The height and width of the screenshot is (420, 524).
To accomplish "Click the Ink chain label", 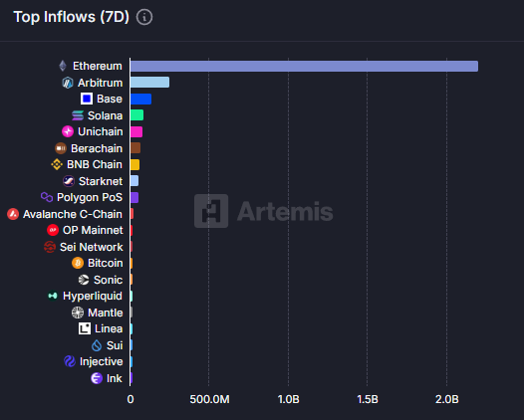I will (x=115, y=378).
